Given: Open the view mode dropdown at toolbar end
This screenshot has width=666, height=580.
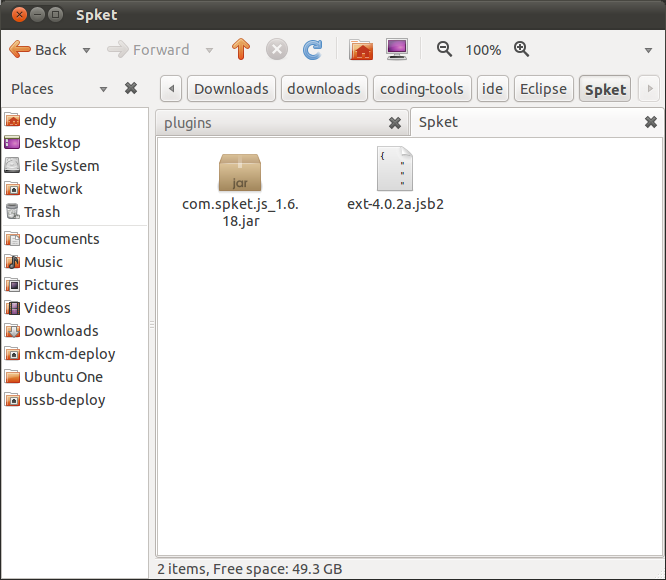Looking at the screenshot, I should (x=648, y=50).
